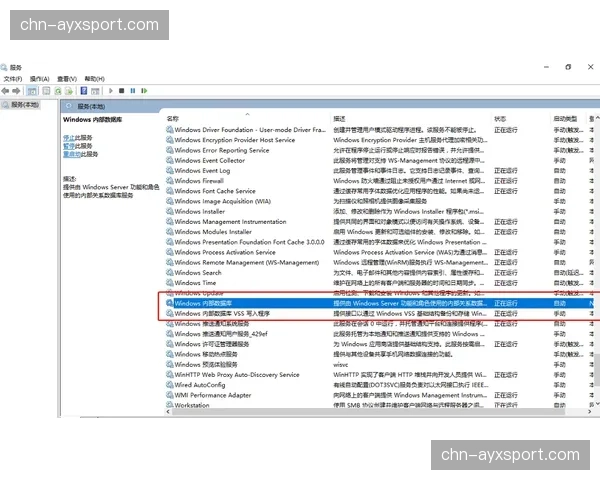Refresh the services list via toolbar
The image size is (600, 480).
(x=58, y=91)
